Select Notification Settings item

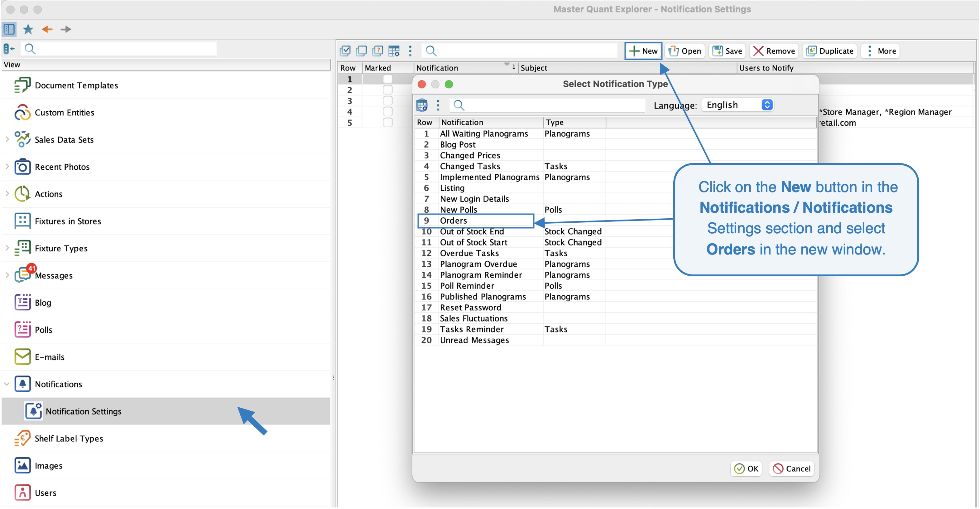[166, 412]
